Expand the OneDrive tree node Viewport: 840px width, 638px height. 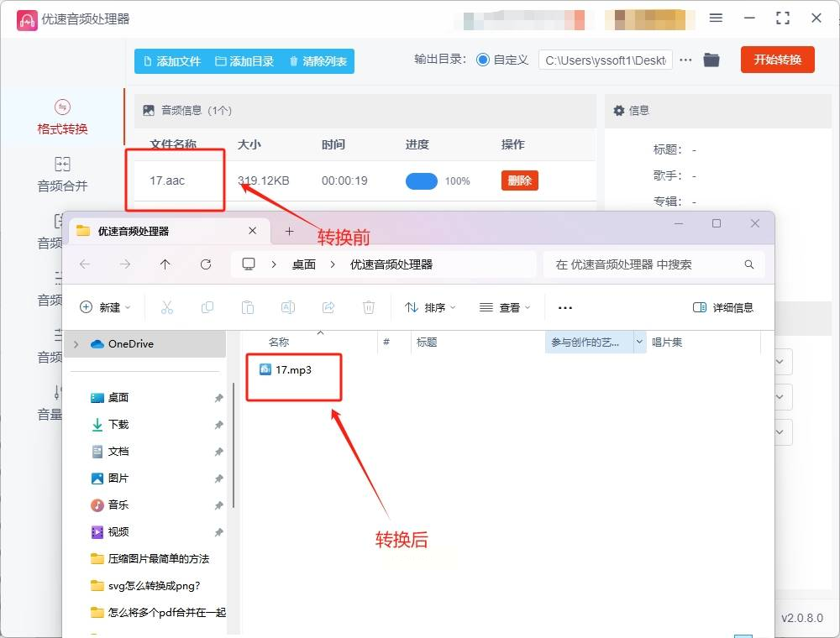(76, 344)
